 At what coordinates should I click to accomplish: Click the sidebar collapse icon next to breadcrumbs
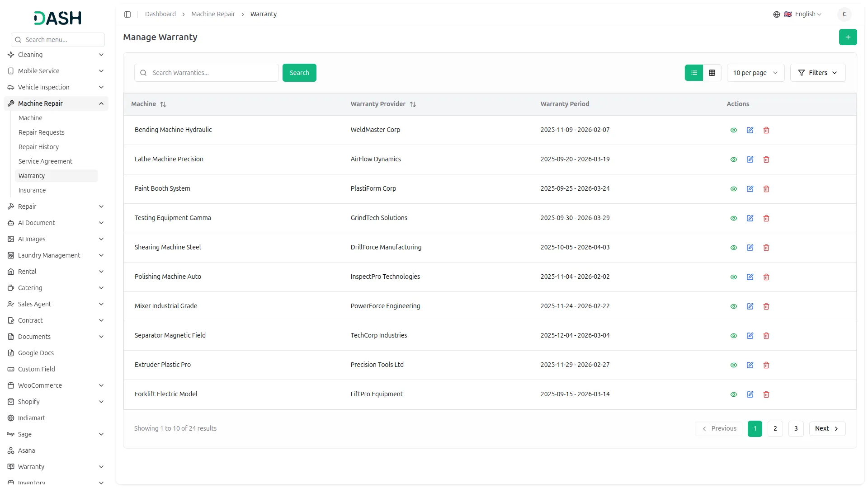point(127,14)
